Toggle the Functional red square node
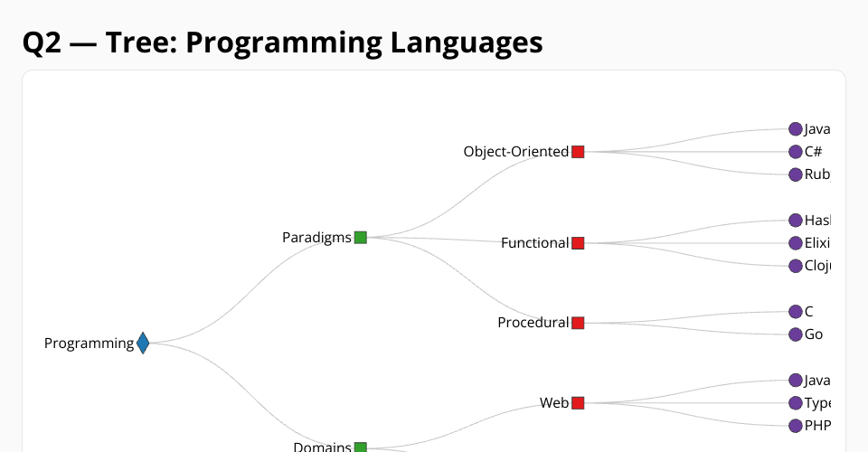This screenshot has height=452, width=868. [578, 243]
